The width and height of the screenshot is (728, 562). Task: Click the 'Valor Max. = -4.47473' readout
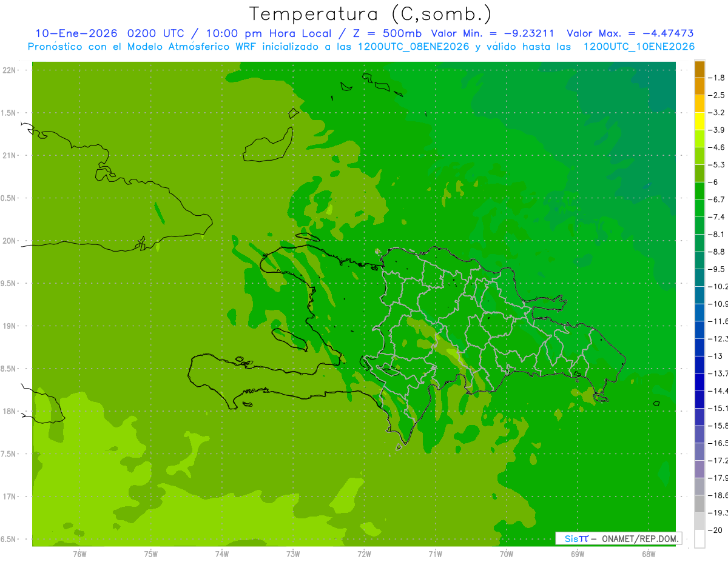(x=630, y=33)
